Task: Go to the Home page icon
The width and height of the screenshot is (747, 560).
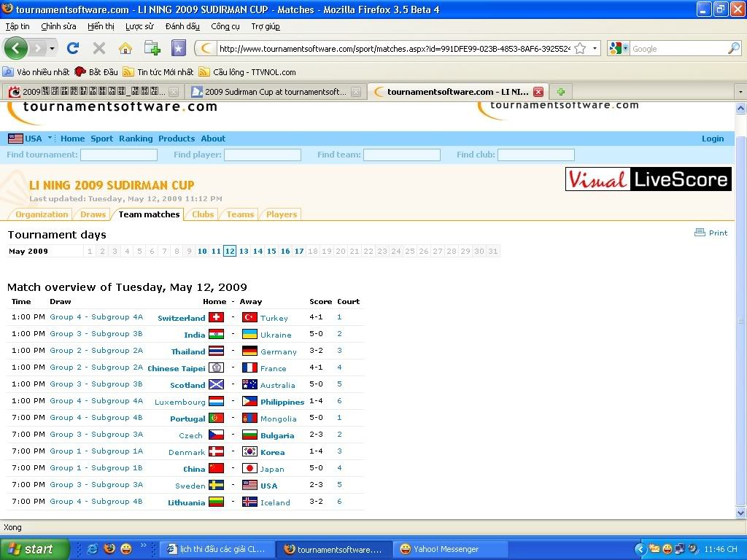Action: pos(125,48)
